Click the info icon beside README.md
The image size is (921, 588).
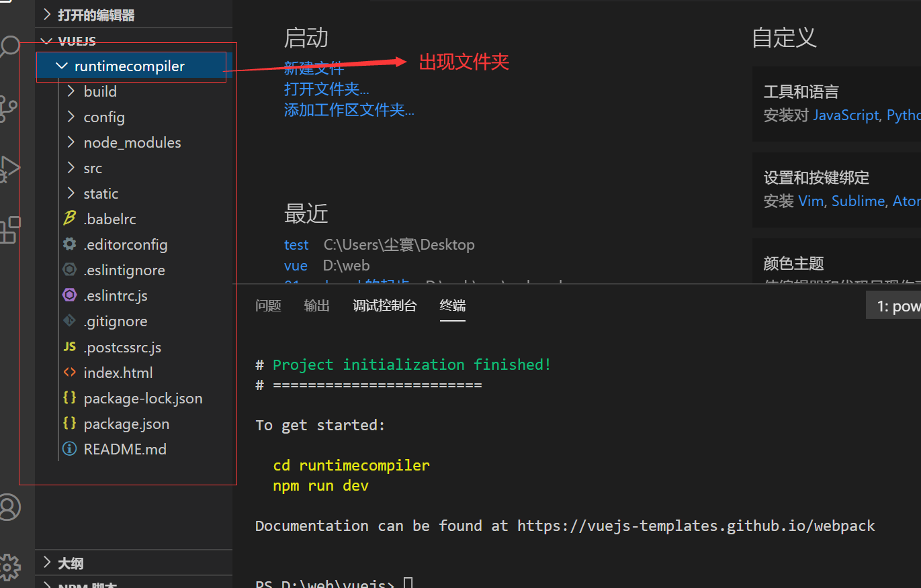[69, 449]
